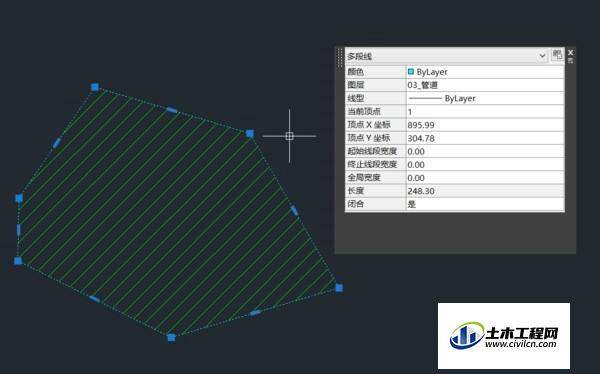Click the 起始线段宽度 value field
This screenshot has height=374, width=600.
tap(485, 152)
